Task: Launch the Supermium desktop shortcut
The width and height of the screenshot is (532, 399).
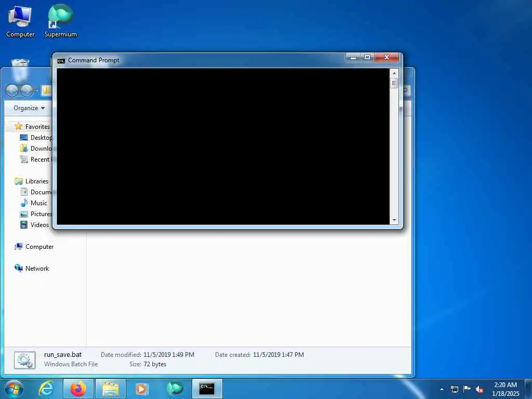Action: click(x=61, y=21)
